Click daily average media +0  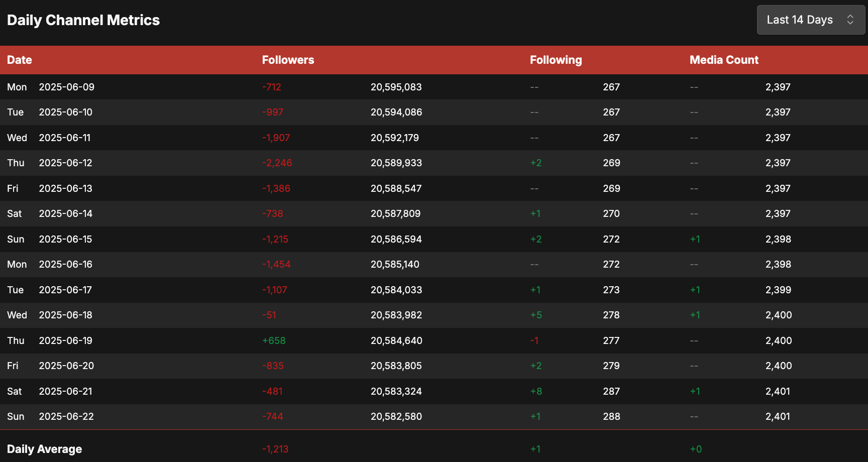[696, 449]
